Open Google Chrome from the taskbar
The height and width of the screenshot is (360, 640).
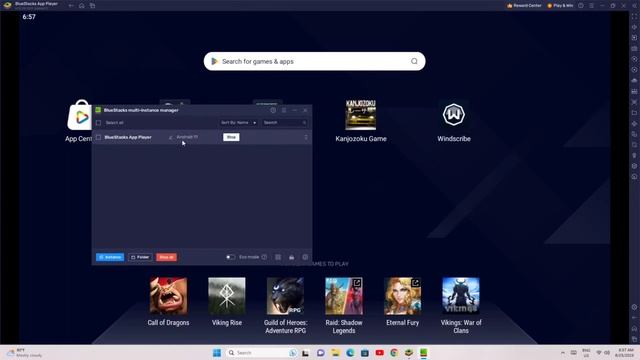394,353
